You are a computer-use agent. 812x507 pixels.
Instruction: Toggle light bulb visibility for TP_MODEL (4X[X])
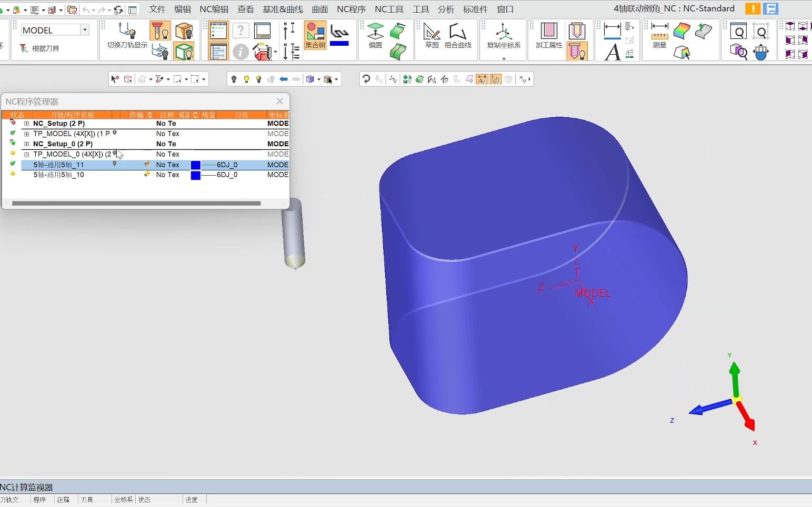[115, 133]
